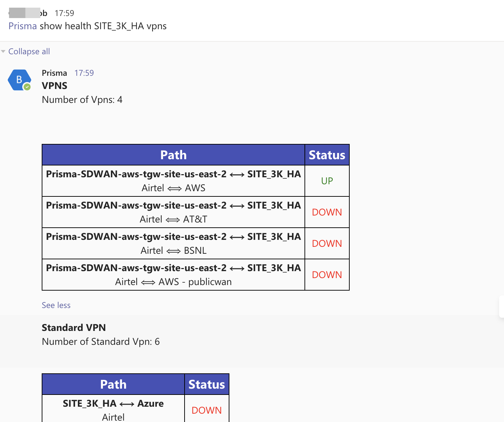Click the green presence badge on the avatar
This screenshot has height=422, width=504.
(27, 87)
